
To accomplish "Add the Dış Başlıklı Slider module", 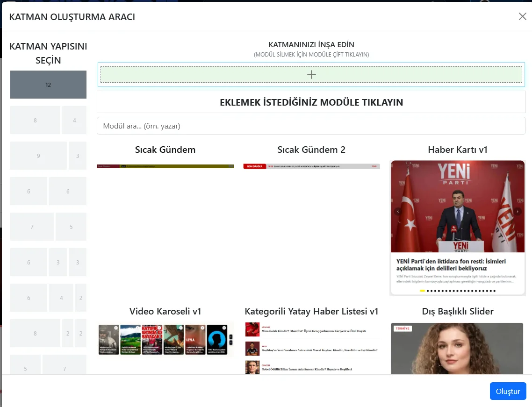I will click(x=457, y=348).
